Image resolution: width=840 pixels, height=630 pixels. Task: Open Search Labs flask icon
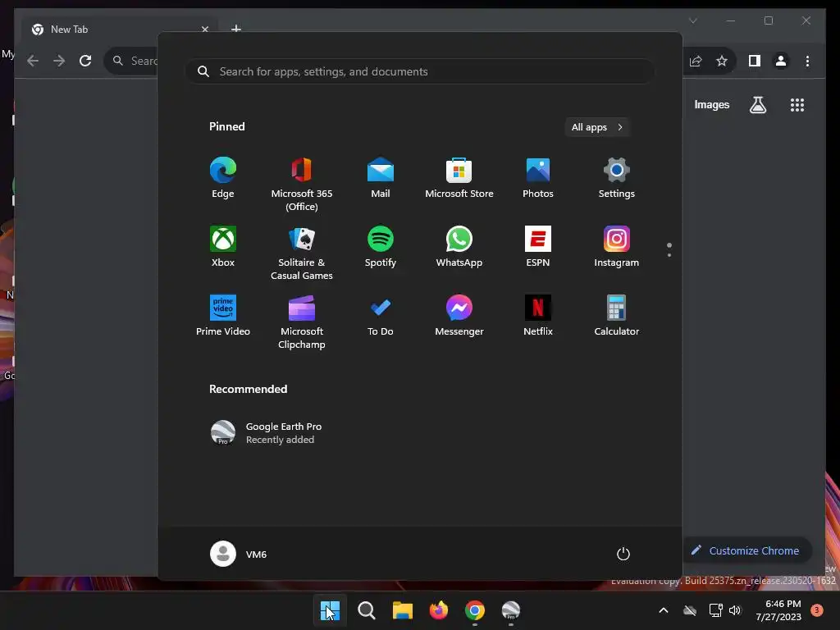point(757,105)
